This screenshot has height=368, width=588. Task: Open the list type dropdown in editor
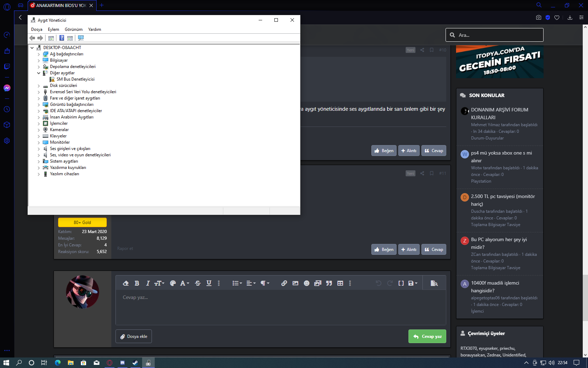pos(237,283)
